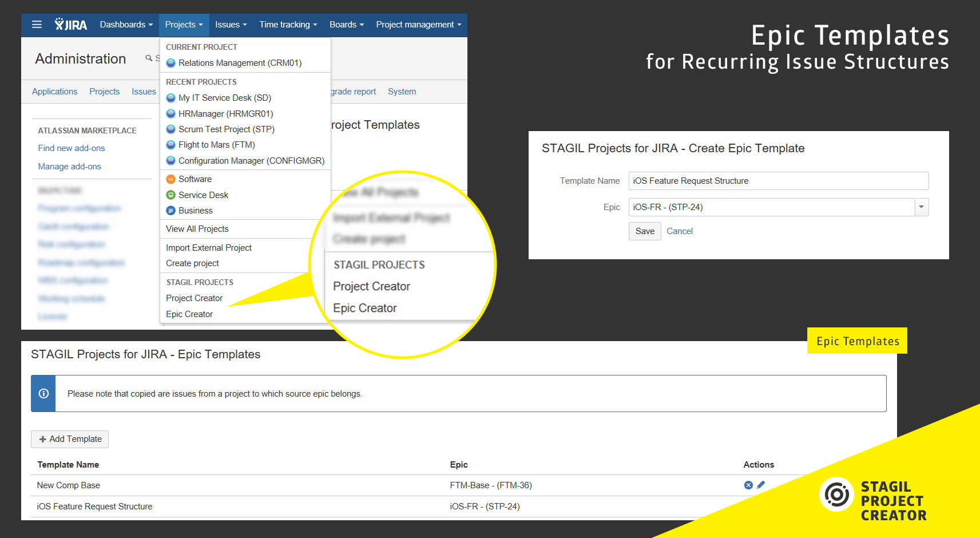Click Find new add-ons link

point(72,148)
